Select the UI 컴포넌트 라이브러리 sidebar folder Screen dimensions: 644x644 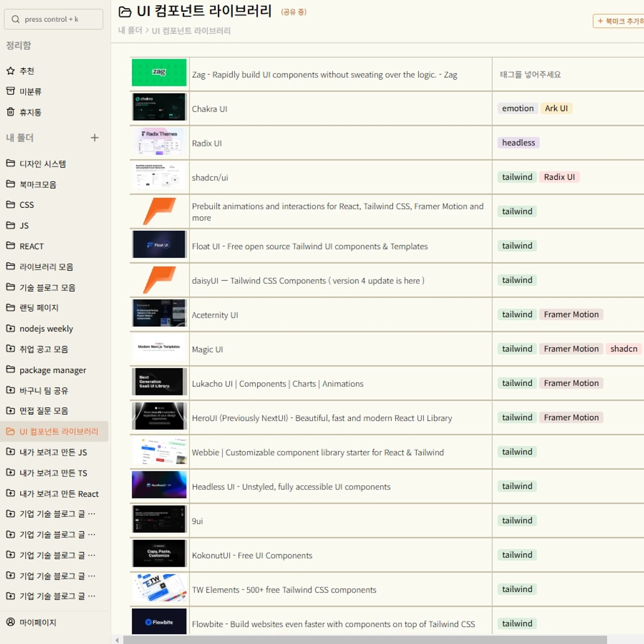(x=54, y=431)
